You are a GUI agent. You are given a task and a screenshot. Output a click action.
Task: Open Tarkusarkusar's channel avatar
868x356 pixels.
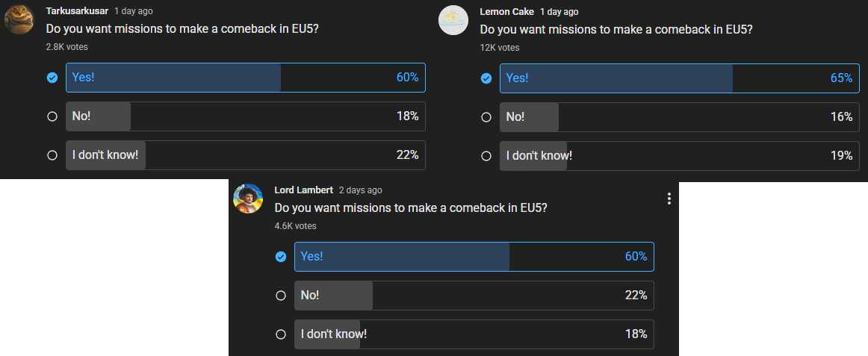click(x=18, y=19)
